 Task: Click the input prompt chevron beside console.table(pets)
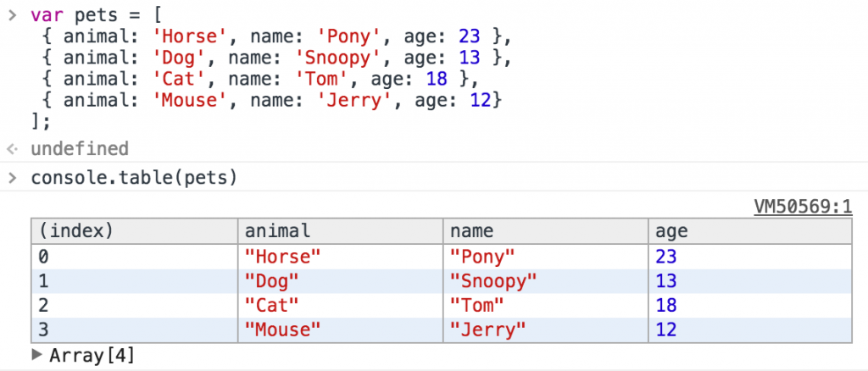click(12, 178)
